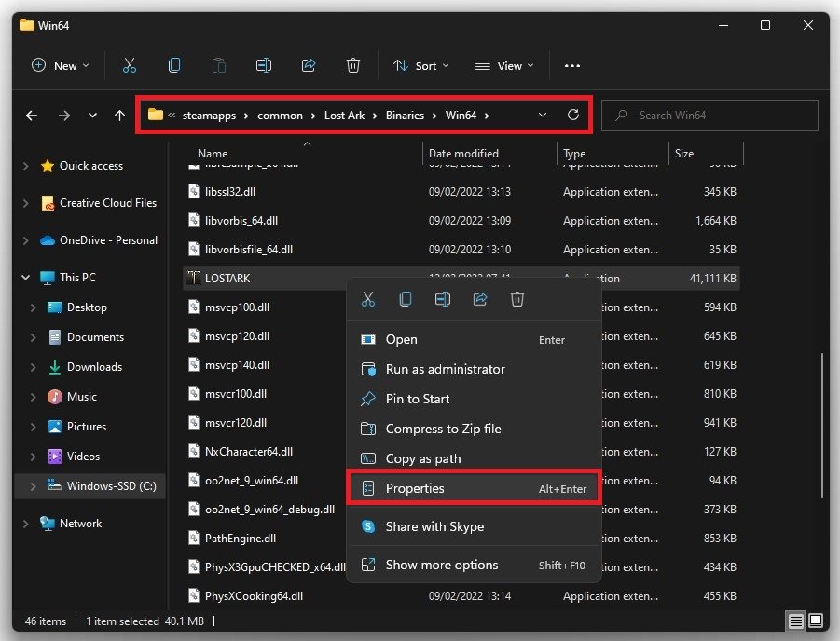Go up one folder level
Viewport: 840px width, 641px height.
click(x=119, y=116)
